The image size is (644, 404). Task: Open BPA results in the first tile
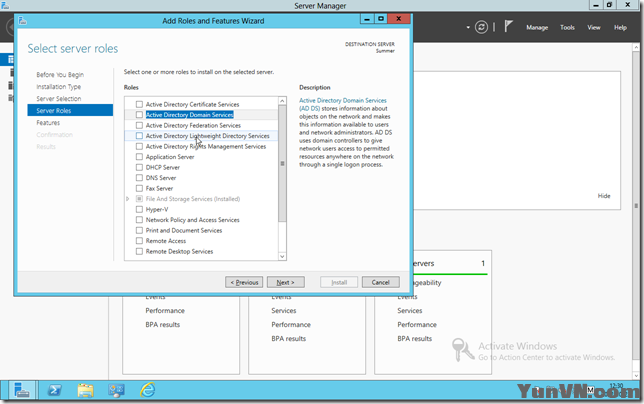click(x=163, y=324)
